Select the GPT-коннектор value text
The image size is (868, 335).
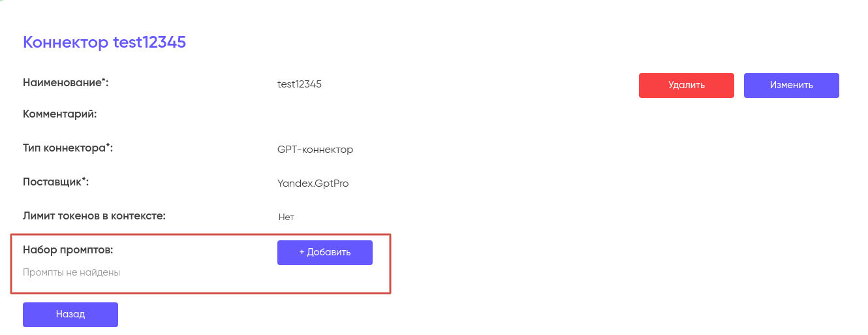[x=315, y=150]
